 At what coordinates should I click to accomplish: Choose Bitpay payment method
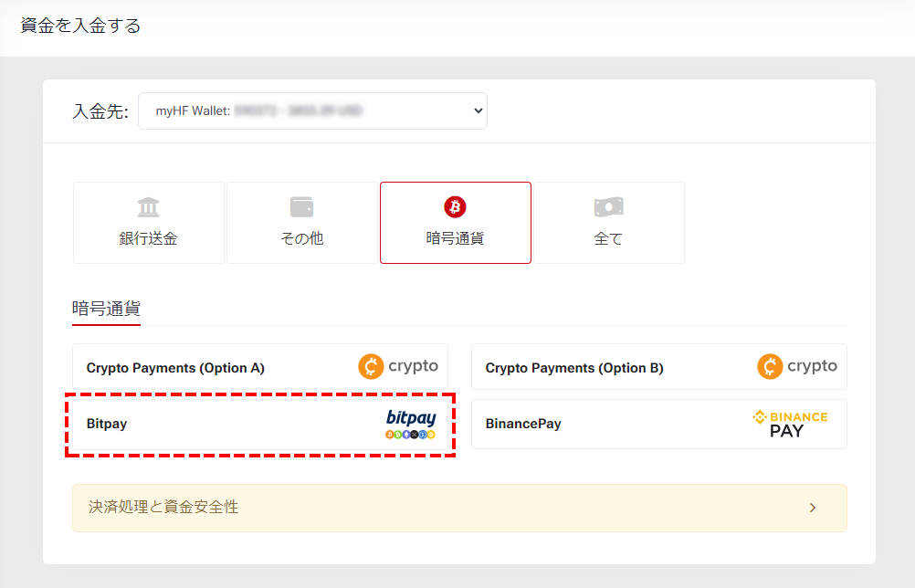260,424
